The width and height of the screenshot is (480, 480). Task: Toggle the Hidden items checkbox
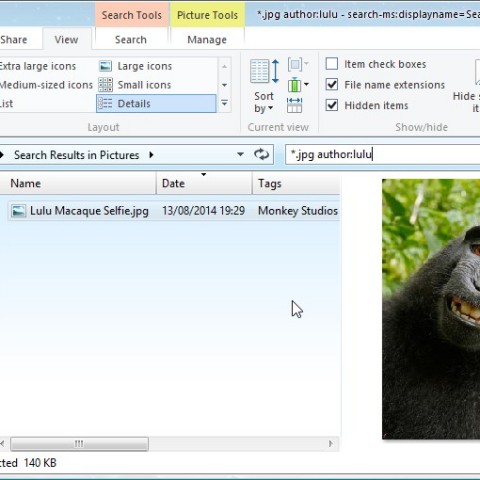click(x=332, y=105)
